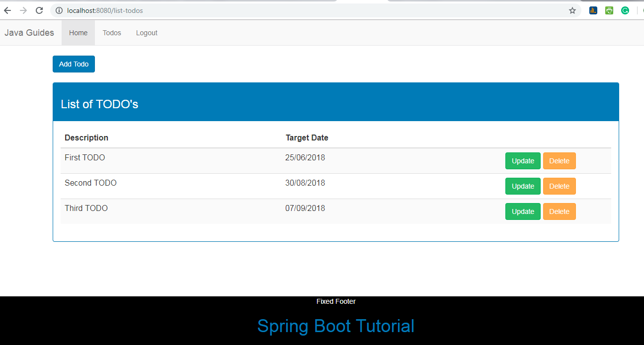
Task: Click the date 07/09/2018
Action: pyautogui.click(x=305, y=208)
